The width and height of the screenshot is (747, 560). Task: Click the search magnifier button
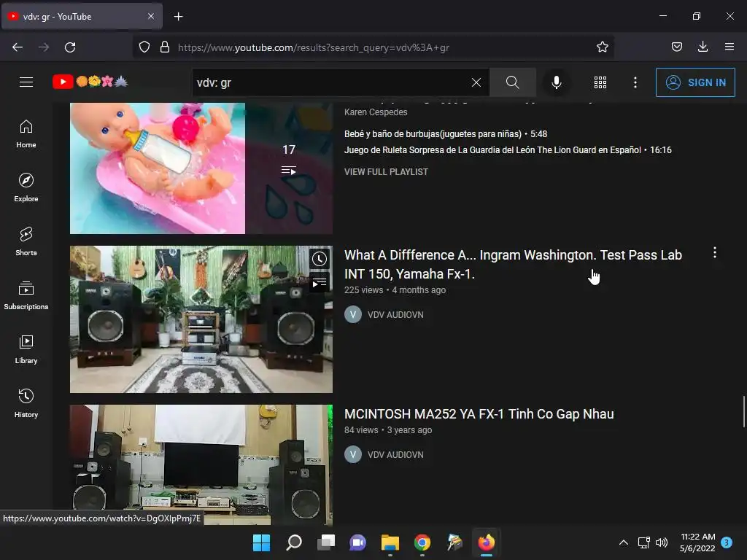tap(513, 82)
